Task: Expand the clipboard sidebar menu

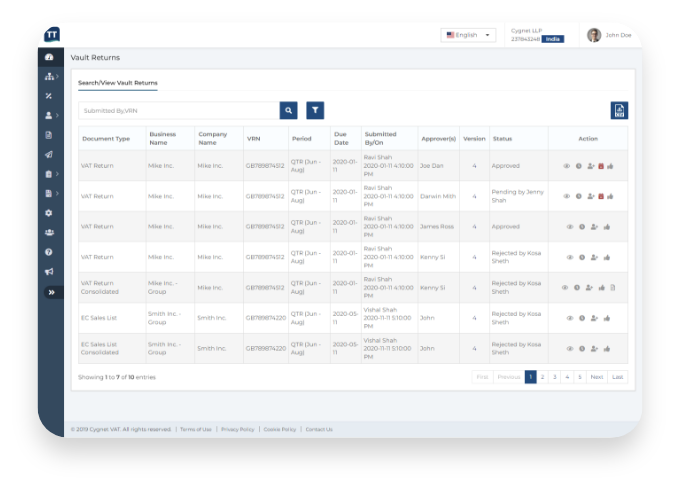Action: pyautogui.click(x=51, y=174)
